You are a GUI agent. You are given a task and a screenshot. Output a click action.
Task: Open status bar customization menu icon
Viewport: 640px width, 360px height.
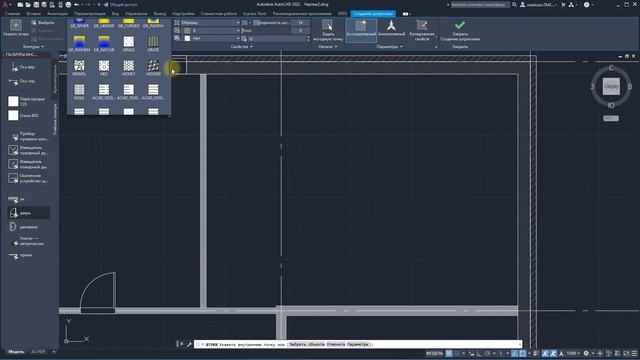point(634,353)
